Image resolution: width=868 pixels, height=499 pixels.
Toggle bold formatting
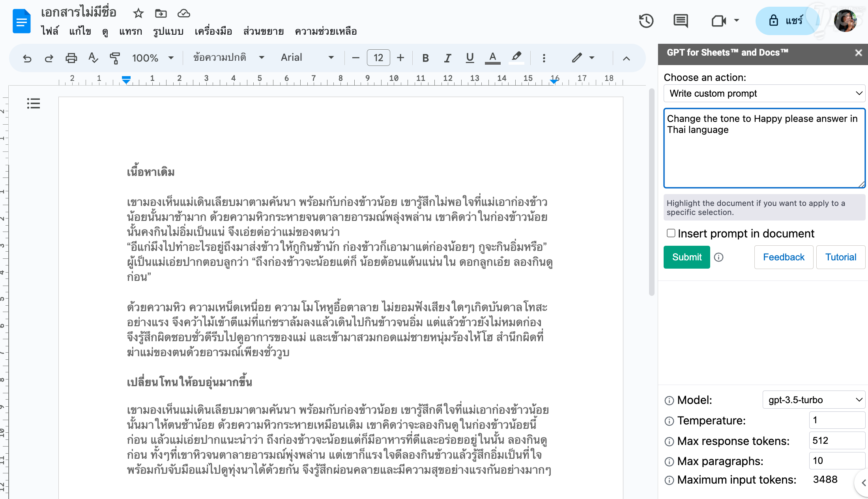point(425,58)
